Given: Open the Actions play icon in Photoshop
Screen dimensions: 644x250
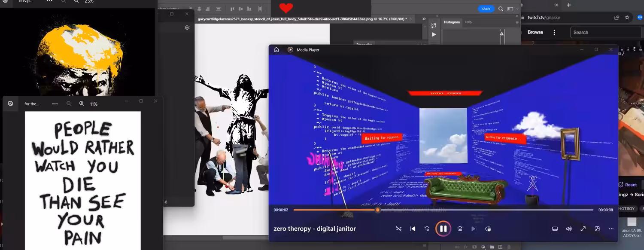Looking at the screenshot, I should tap(434, 34).
